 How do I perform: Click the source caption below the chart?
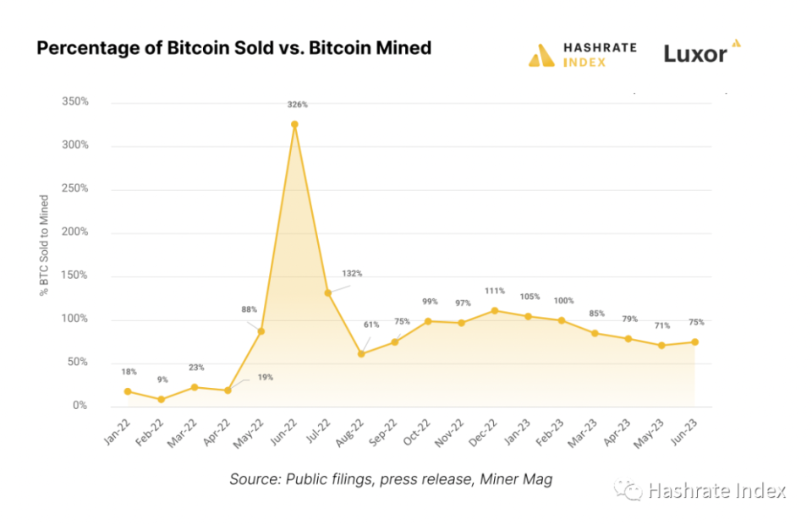(x=391, y=479)
